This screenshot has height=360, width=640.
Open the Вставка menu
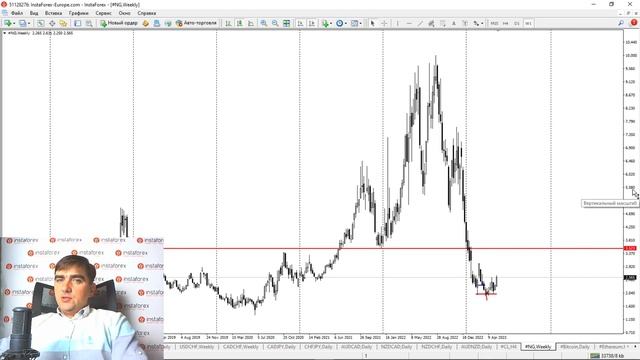coord(53,13)
